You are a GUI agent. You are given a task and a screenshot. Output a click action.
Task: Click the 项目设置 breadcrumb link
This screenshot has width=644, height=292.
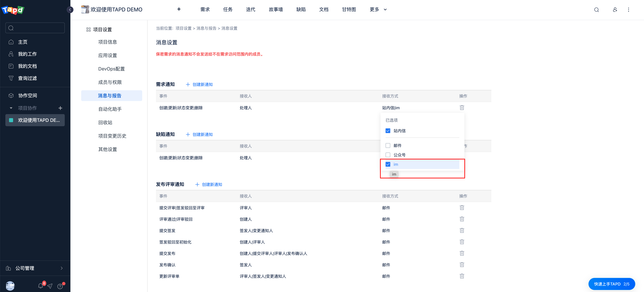coord(183,28)
